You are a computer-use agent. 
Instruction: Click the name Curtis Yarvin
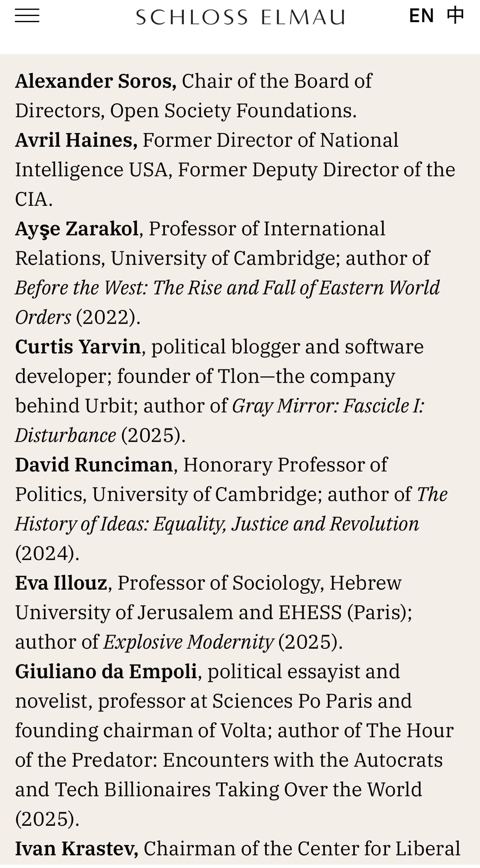point(78,347)
